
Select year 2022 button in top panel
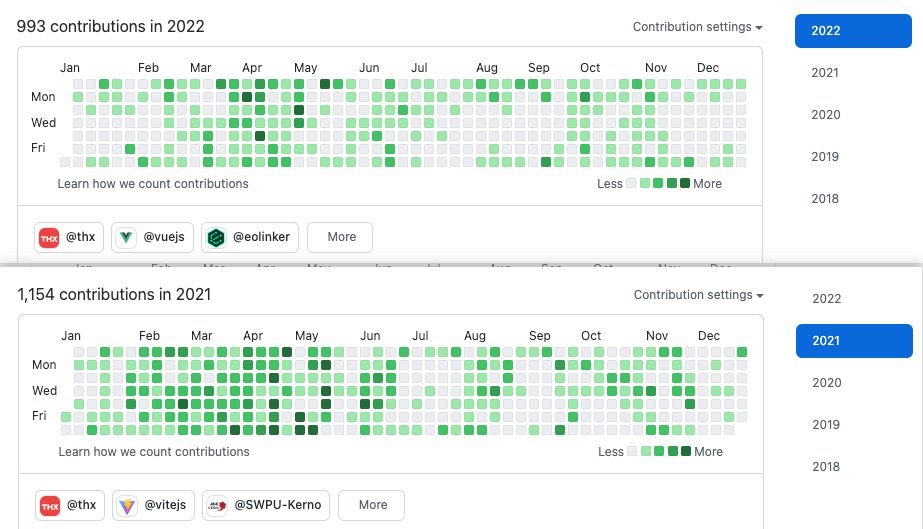pos(853,31)
